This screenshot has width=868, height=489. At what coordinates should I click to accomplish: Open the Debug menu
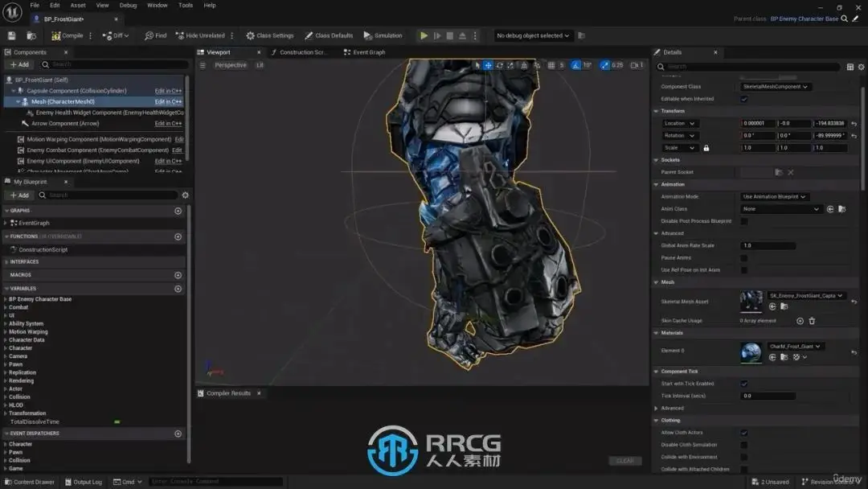[128, 6]
